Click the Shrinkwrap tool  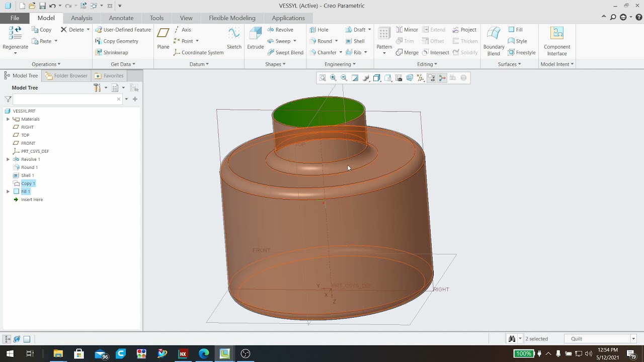111,52
